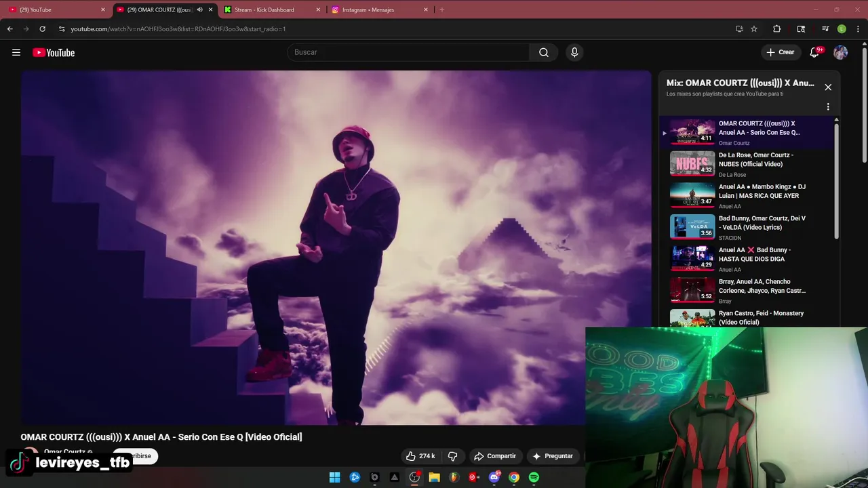Play MAS RICA QUE AYER from the mix
The height and width of the screenshot is (488, 868).
(746, 196)
